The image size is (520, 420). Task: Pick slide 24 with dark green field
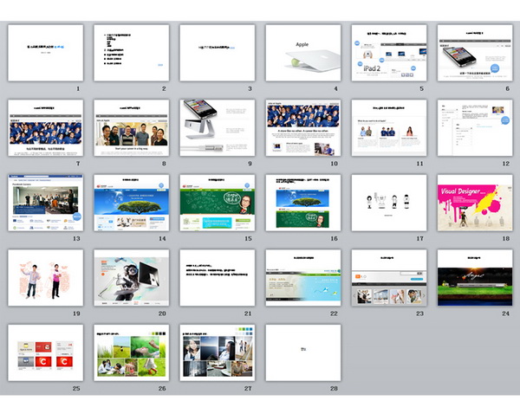tap(474, 278)
